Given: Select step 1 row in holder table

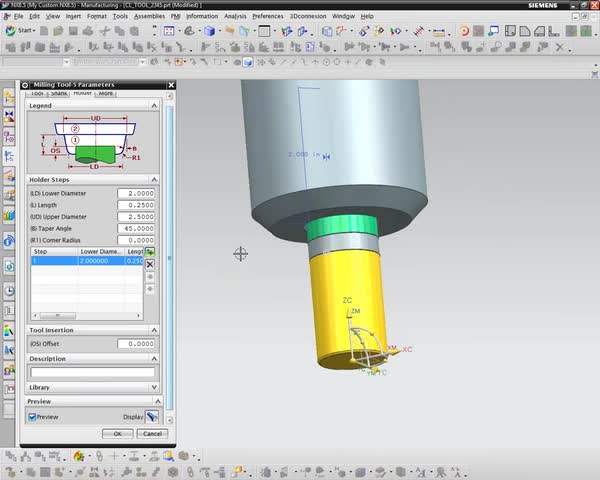Looking at the screenshot, I should pos(87,261).
